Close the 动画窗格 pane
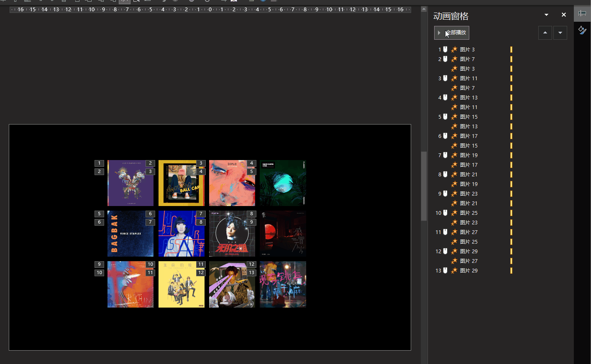This screenshot has height=364, width=591. pos(564,15)
